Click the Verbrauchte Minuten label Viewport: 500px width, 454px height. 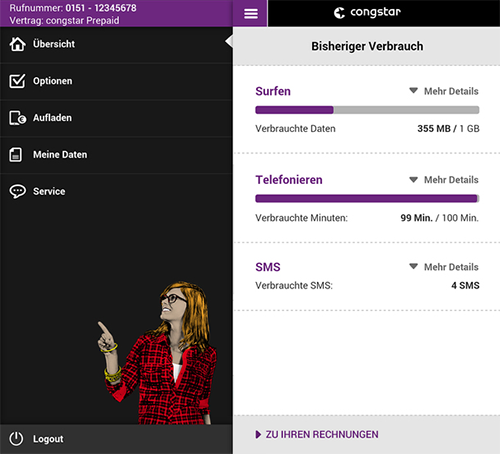coord(301,218)
